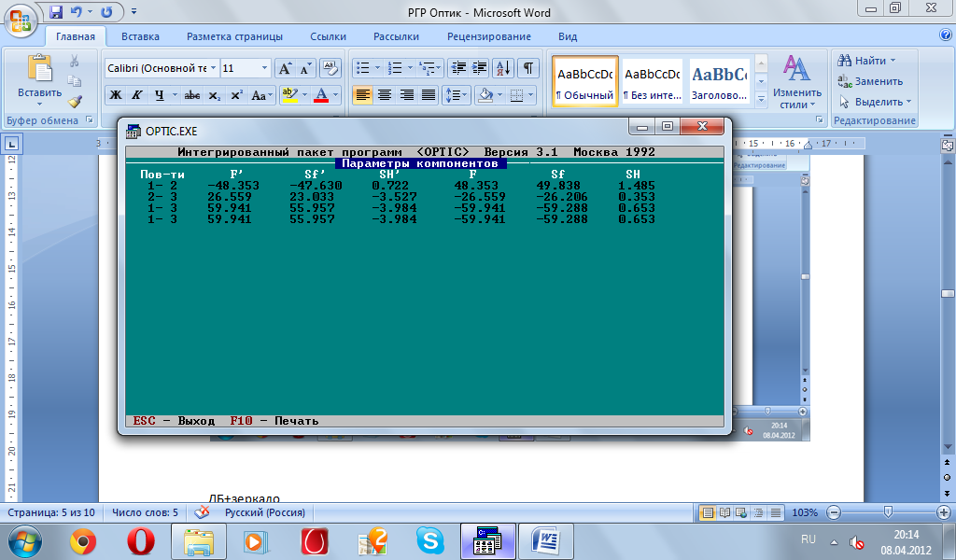Align text right
Screen dimensions: 956x560
[x=407, y=95]
